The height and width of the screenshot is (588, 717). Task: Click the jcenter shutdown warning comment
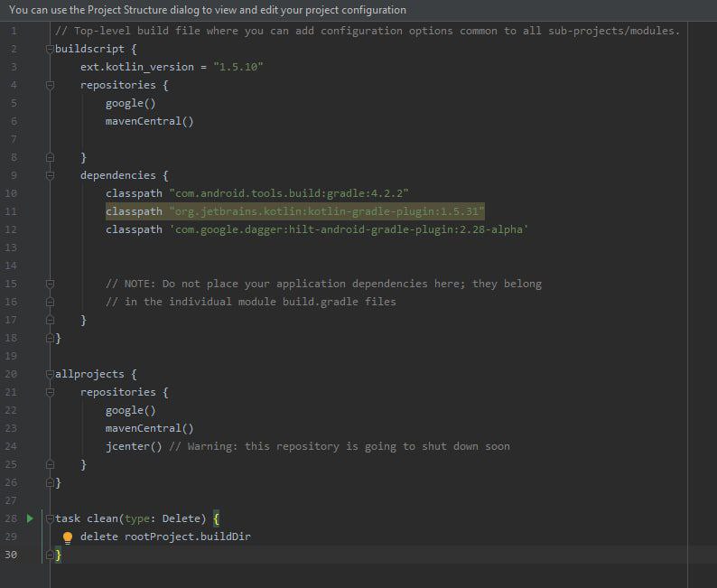coord(340,446)
